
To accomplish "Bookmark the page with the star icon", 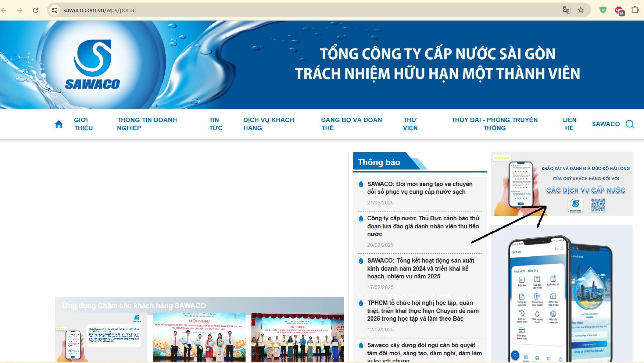I will point(581,10).
